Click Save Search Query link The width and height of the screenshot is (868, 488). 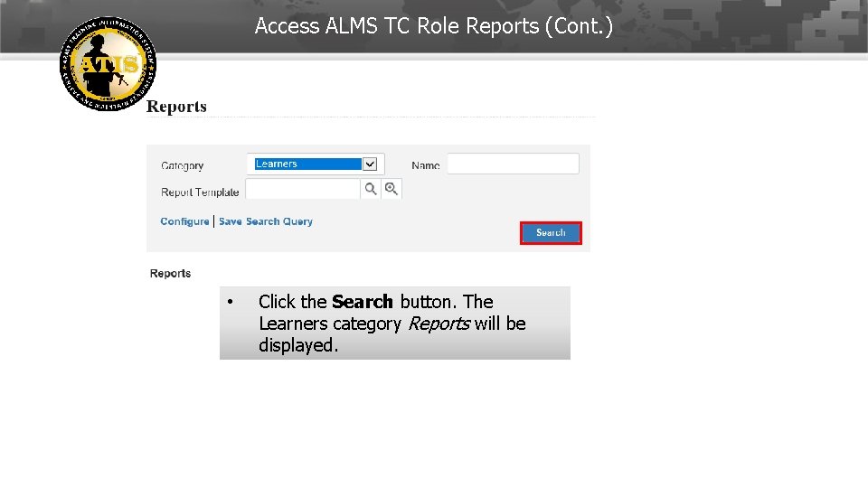266,221
